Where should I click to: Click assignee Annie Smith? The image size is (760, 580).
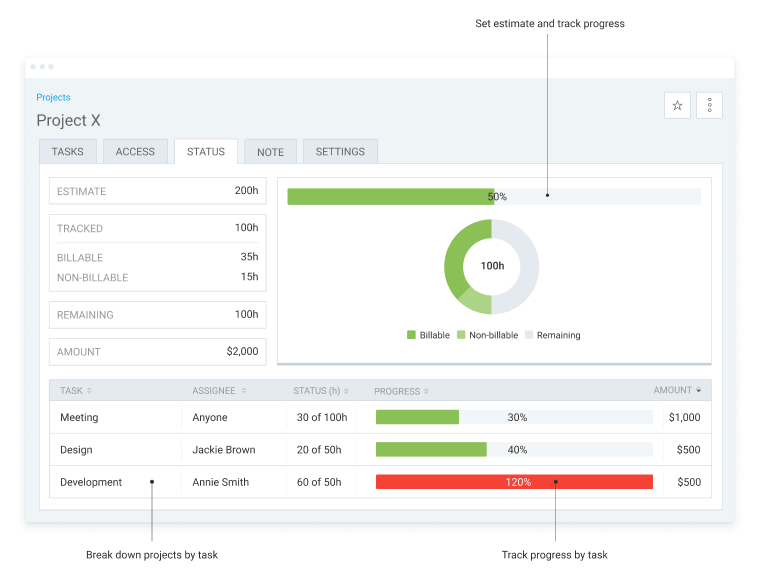tap(221, 482)
